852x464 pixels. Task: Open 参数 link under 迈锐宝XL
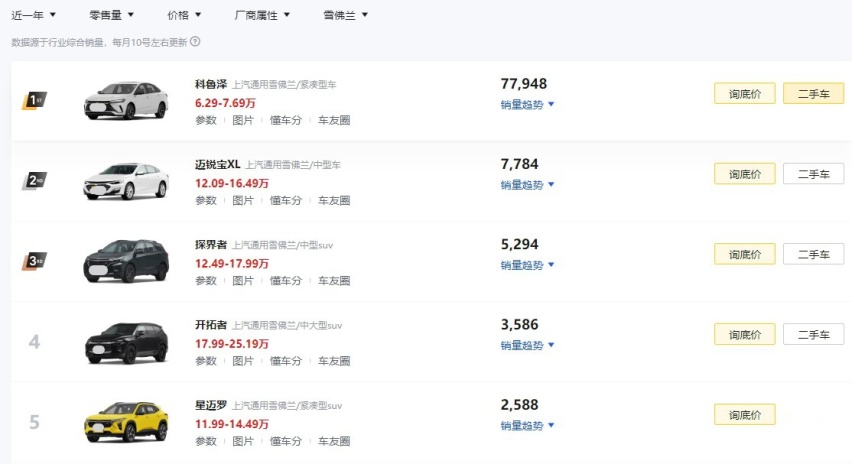tap(206, 200)
